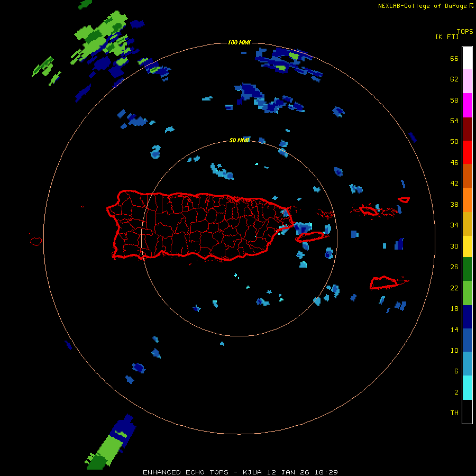Screen dimensions: 476x476
Task: Click the 34 value on the scale
Action: point(454,225)
